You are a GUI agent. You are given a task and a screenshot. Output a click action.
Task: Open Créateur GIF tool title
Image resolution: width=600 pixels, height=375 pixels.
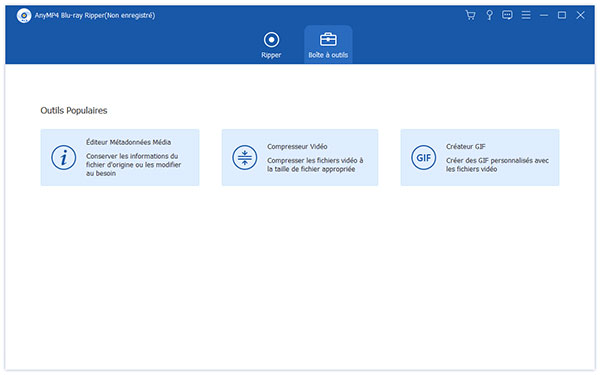coord(466,147)
